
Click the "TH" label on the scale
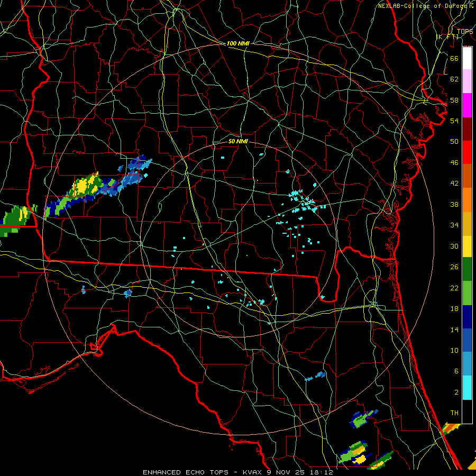pos(454,413)
